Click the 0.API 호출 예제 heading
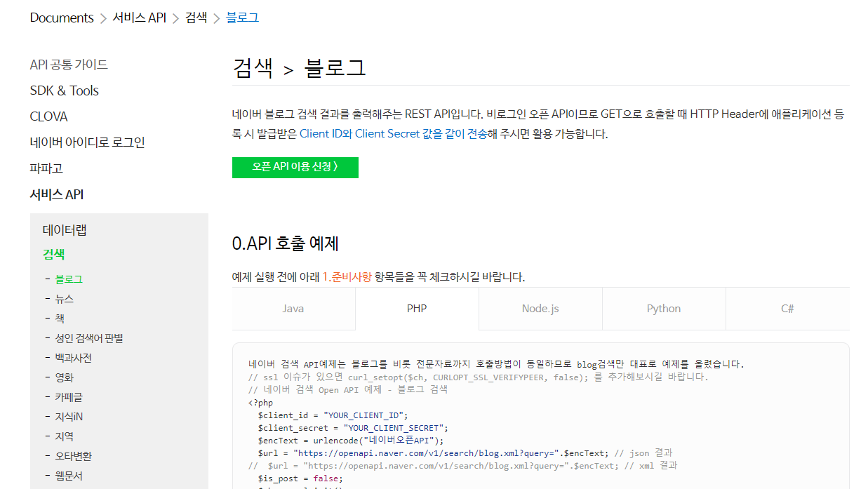The image size is (868, 489). tap(286, 244)
